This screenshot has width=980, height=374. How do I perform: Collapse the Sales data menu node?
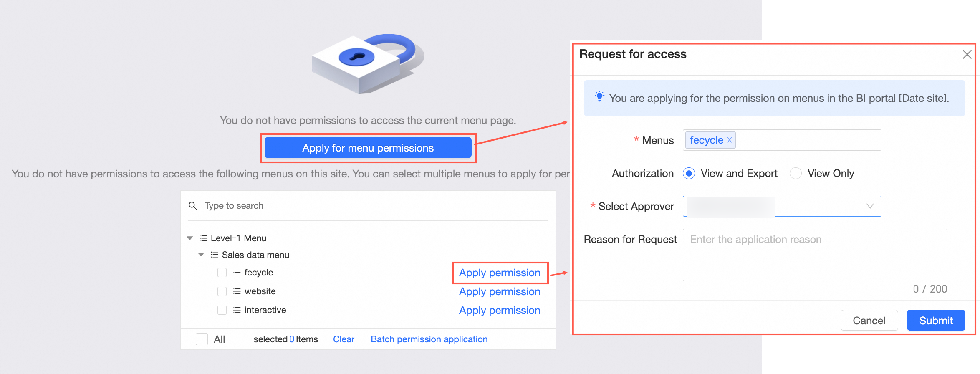pos(201,255)
